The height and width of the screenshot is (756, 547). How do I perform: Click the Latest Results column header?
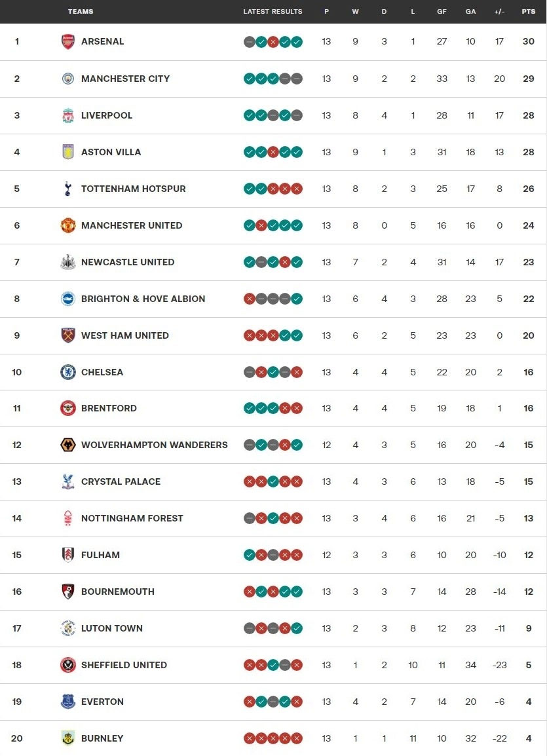pos(273,12)
